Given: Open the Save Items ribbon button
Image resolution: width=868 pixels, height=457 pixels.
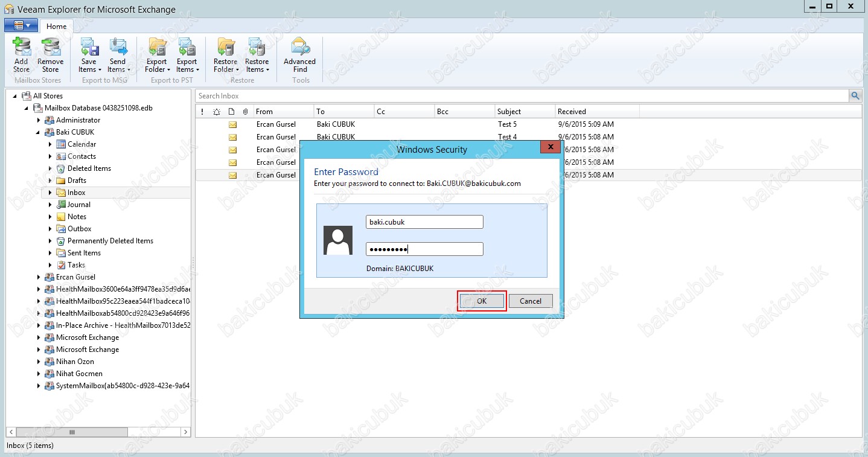Looking at the screenshot, I should click(x=89, y=55).
